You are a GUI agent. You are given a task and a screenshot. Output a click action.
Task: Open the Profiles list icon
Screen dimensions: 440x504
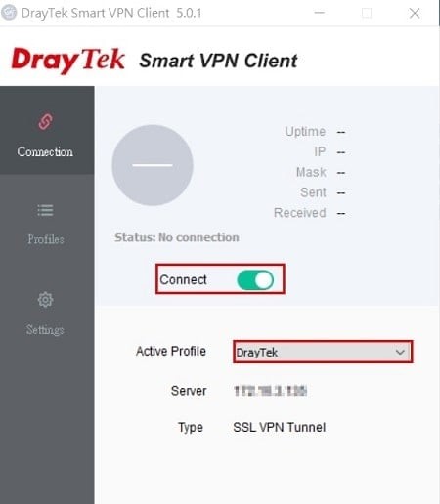click(x=45, y=210)
